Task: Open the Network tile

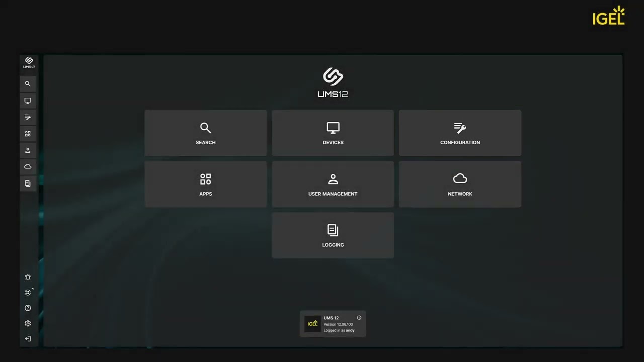Action: (460, 185)
